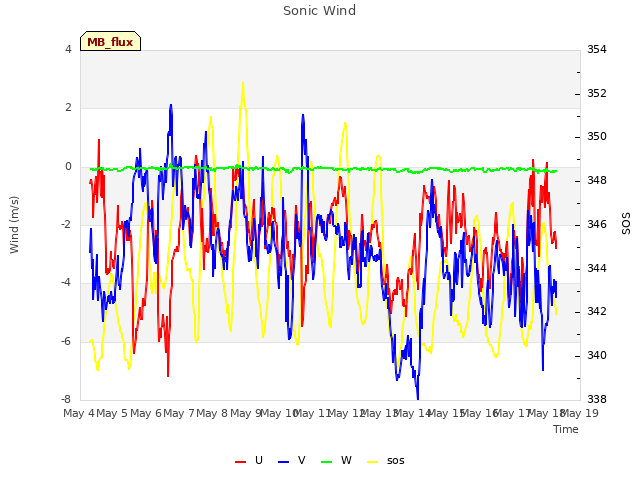
Task: Click the yellow sos legend line swatch
Action: 373,462
